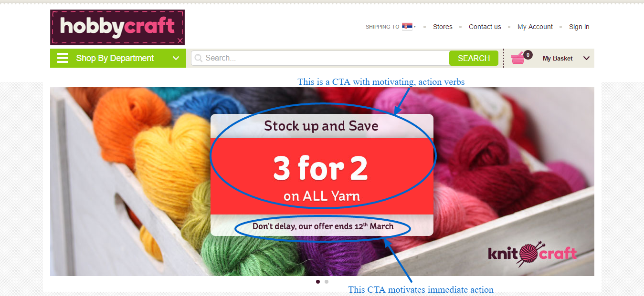The width and height of the screenshot is (644, 296).
Task: Click the green SEARCH button
Action: 474,58
